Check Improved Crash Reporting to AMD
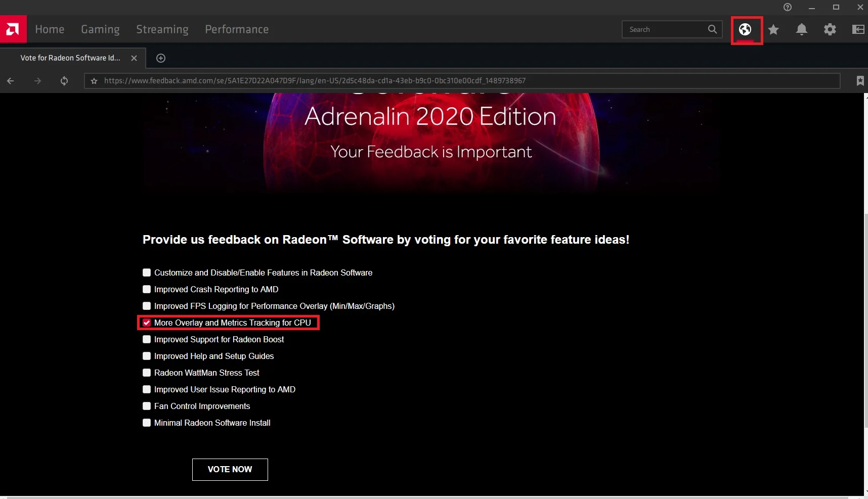This screenshot has height=499, width=868. click(x=147, y=289)
